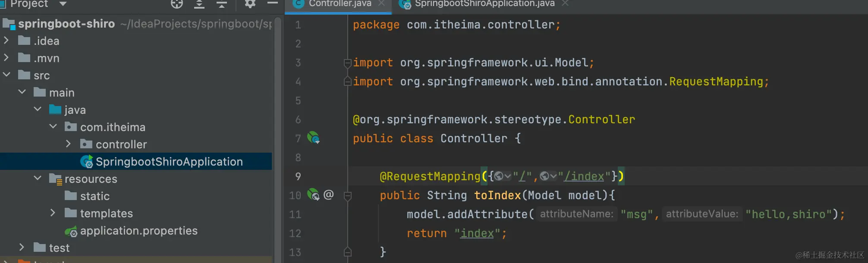The height and width of the screenshot is (263, 868).
Task: Collapse the java folder
Action: tap(38, 110)
